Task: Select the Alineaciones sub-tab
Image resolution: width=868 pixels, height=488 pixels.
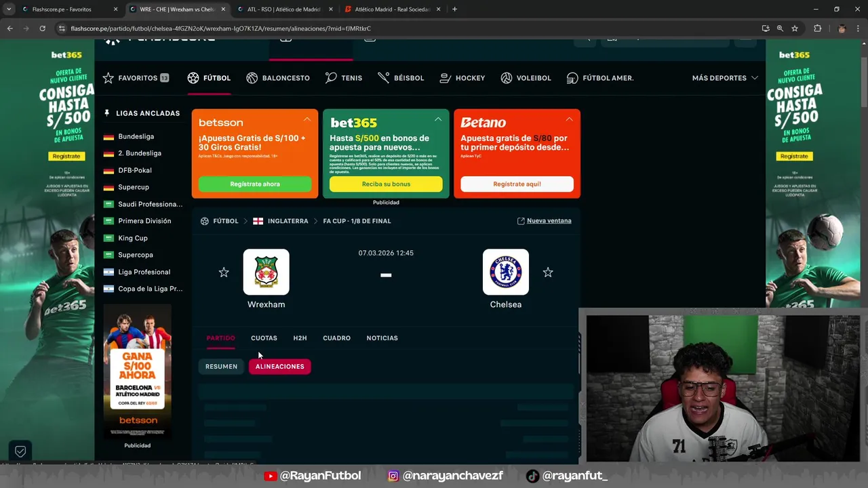Action: tap(280, 367)
